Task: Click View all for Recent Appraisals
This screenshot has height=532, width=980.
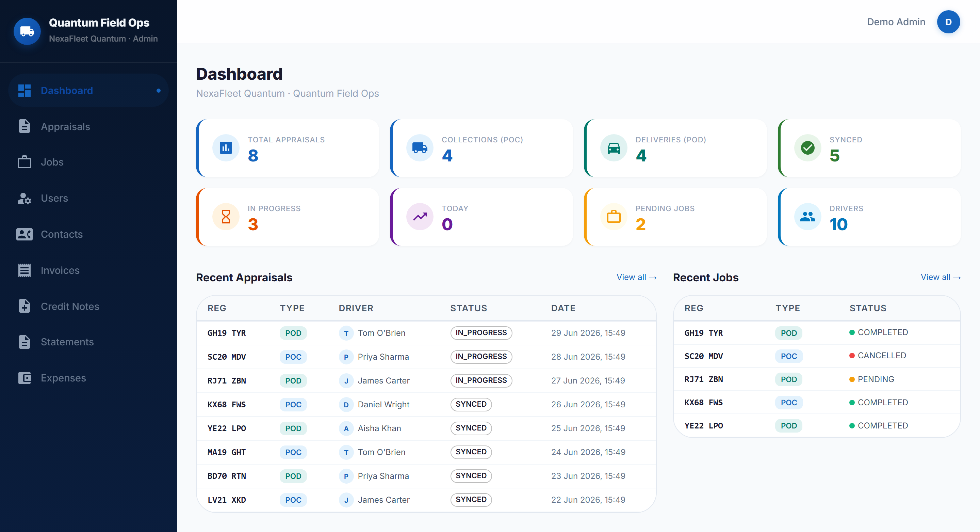Action: click(636, 277)
